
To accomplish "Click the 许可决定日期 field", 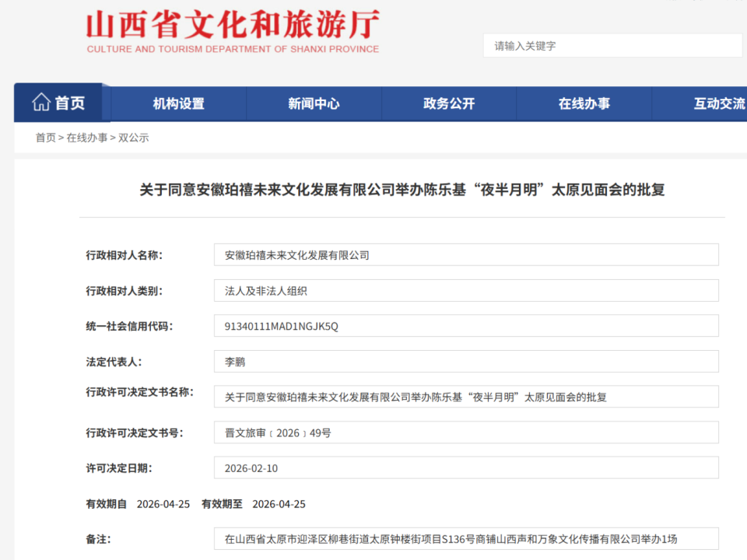I will pos(467,467).
